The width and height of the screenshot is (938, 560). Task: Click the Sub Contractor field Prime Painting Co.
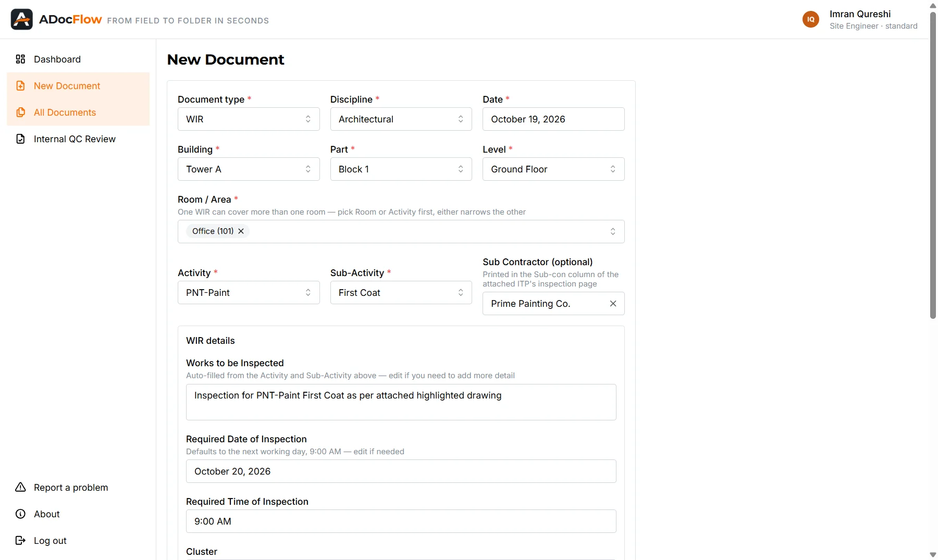point(553,303)
